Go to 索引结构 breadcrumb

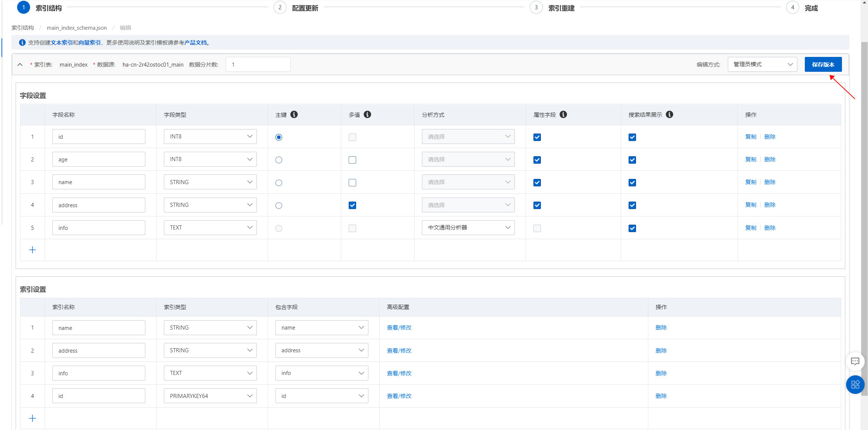tap(23, 28)
